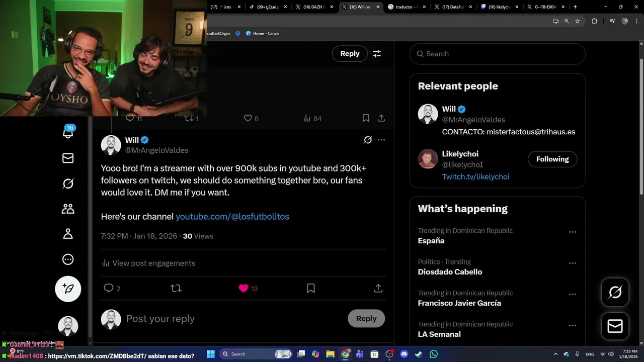
Task: Like Will's post with pink heart
Action: coord(244,288)
